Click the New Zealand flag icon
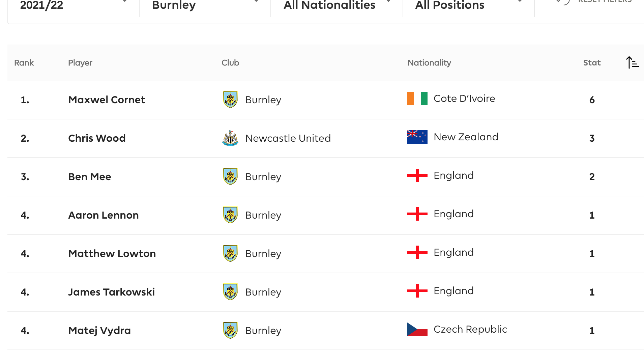This screenshot has height=363, width=644. pyautogui.click(x=417, y=137)
